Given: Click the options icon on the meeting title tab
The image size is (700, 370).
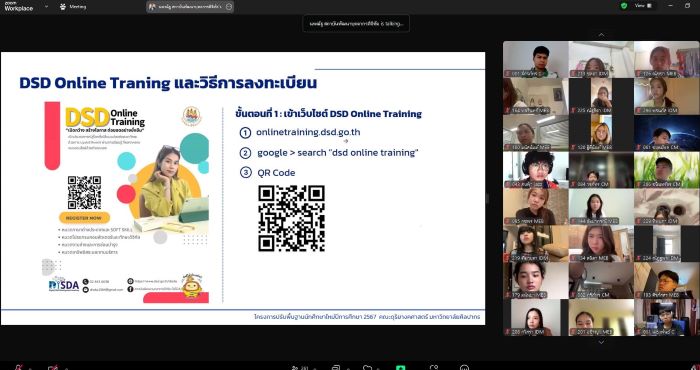Looking at the screenshot, I should [x=229, y=7].
